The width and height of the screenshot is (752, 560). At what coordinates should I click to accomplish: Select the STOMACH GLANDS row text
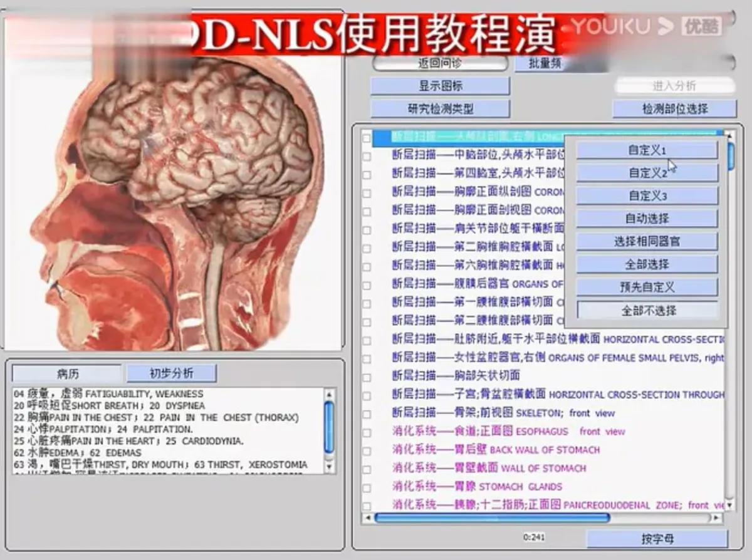tap(478, 486)
